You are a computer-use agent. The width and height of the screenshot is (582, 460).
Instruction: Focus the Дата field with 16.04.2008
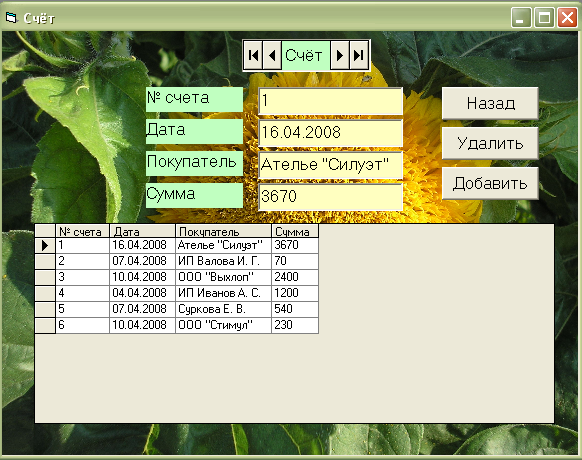click(330, 133)
